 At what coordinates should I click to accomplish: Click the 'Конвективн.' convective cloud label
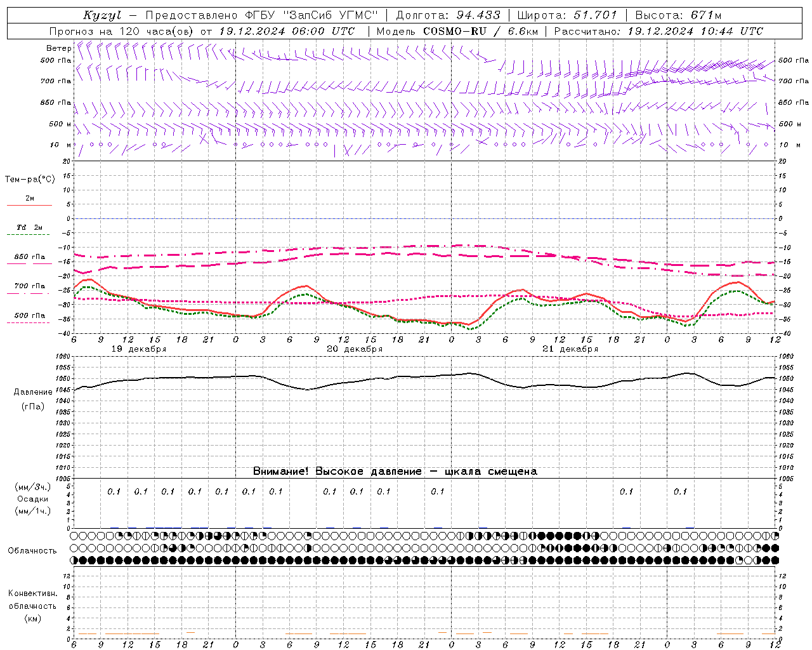point(33,594)
